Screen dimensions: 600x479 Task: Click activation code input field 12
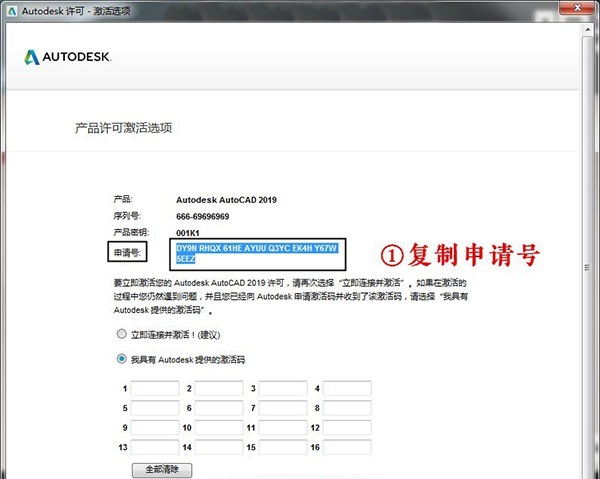[347, 427]
